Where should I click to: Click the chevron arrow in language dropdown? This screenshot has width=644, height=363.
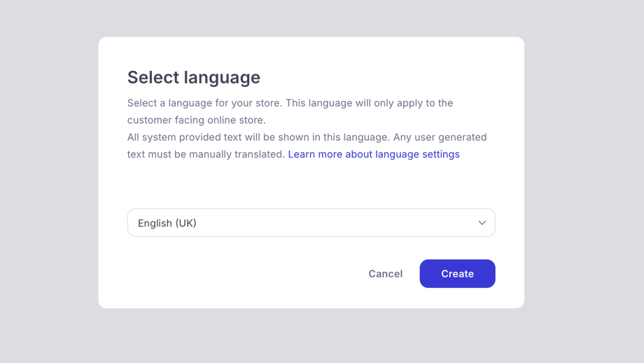[x=482, y=223]
